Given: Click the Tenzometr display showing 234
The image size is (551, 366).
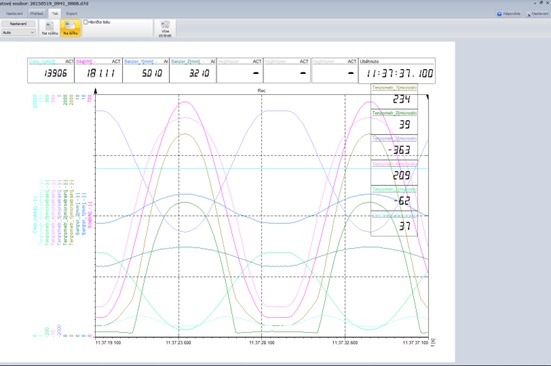Looking at the screenshot, I should click(394, 96).
